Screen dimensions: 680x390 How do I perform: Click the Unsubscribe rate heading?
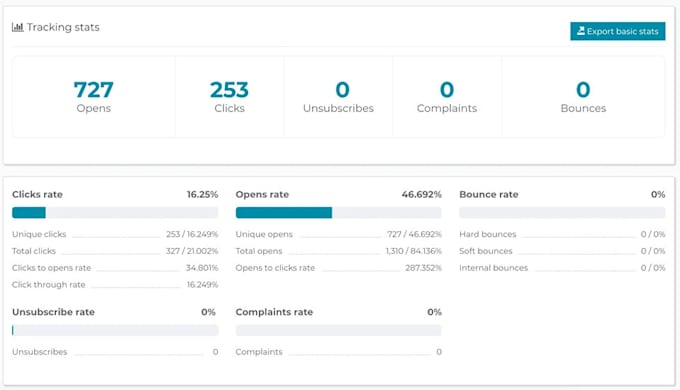[53, 312]
